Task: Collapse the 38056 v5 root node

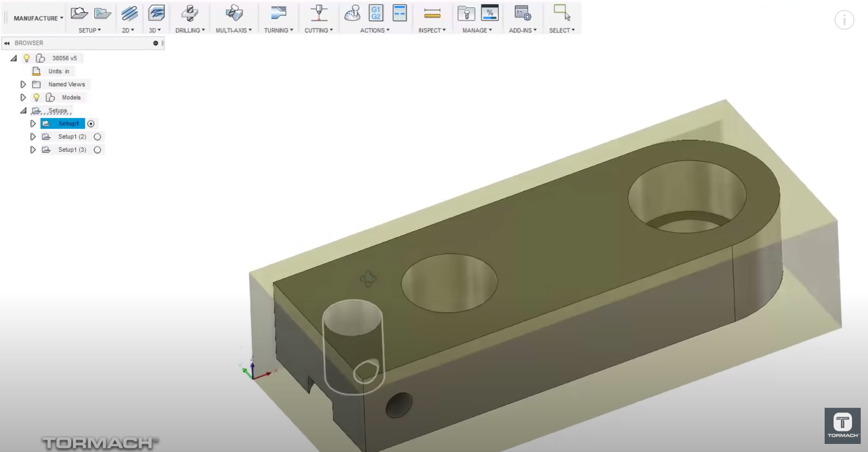Action: pos(14,58)
